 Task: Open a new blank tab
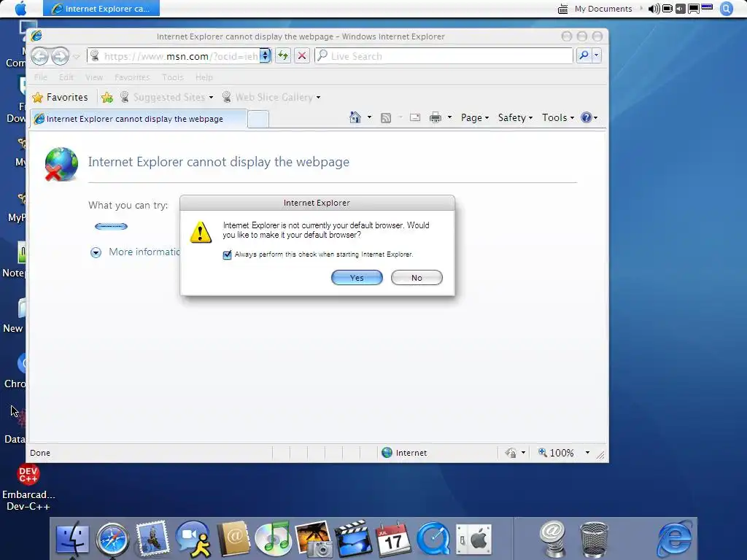pyautogui.click(x=258, y=119)
